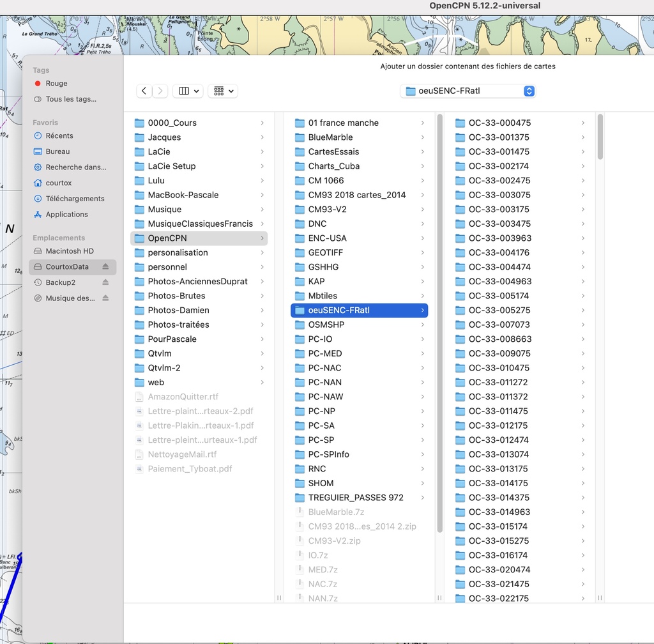Image resolution: width=654 pixels, height=644 pixels.
Task: Click eject icon next to Musique des…
Action: point(105,298)
